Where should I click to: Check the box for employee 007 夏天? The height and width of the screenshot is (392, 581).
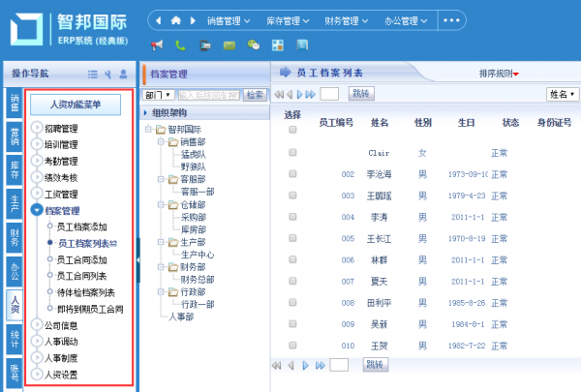click(292, 282)
